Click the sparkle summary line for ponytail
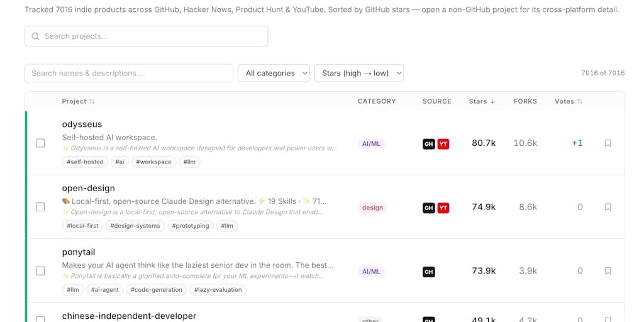This screenshot has height=322, width=644. pos(193,276)
